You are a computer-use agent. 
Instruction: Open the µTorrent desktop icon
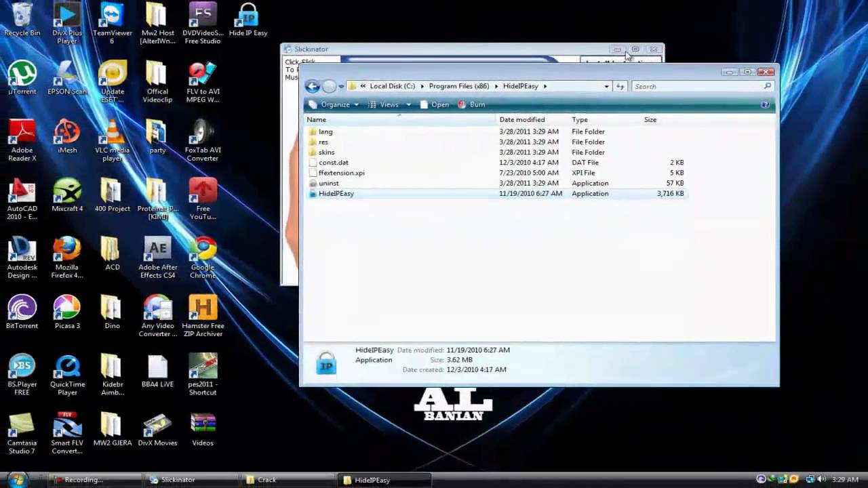tap(22, 78)
